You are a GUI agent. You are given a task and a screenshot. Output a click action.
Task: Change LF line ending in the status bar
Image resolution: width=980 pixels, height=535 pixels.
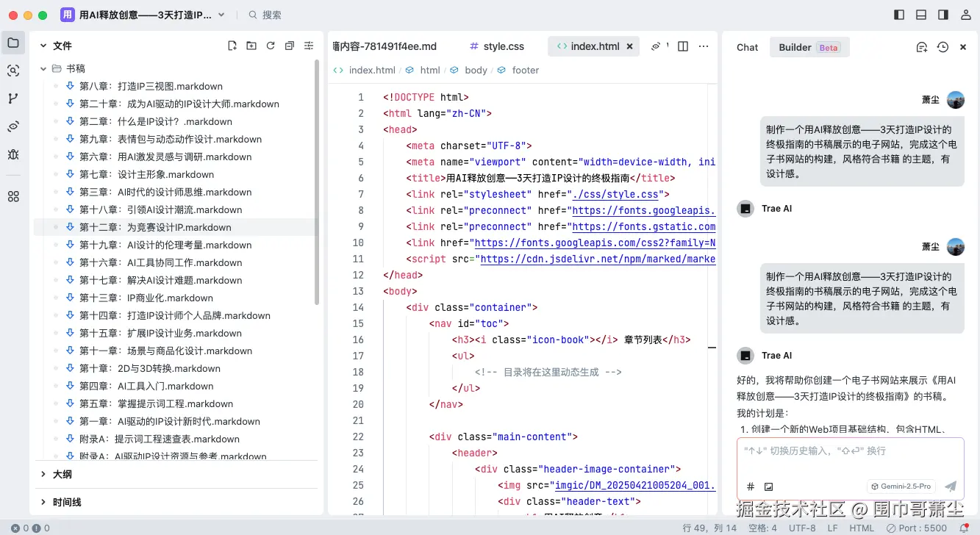[832, 528]
